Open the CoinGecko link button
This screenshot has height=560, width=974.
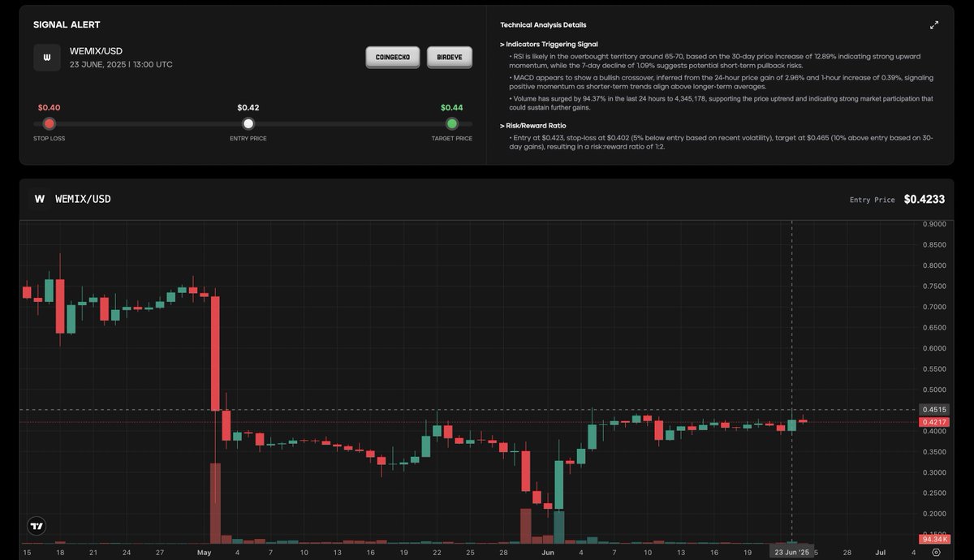click(393, 58)
